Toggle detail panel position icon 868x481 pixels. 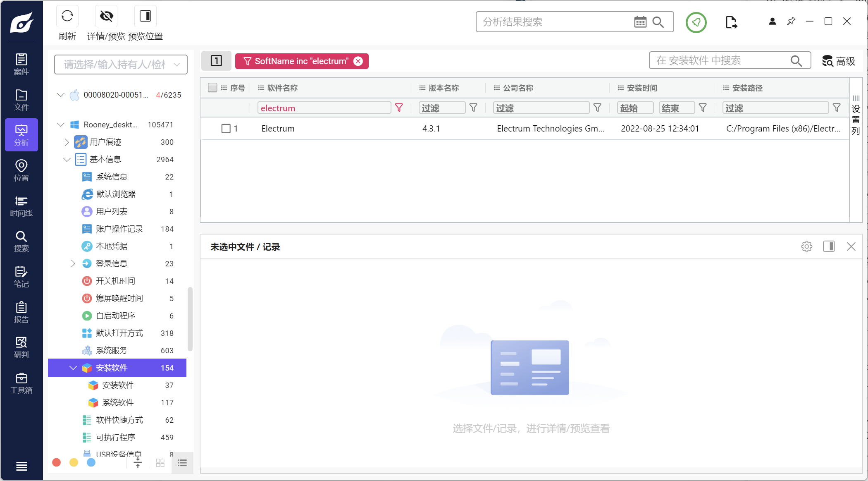point(829,246)
